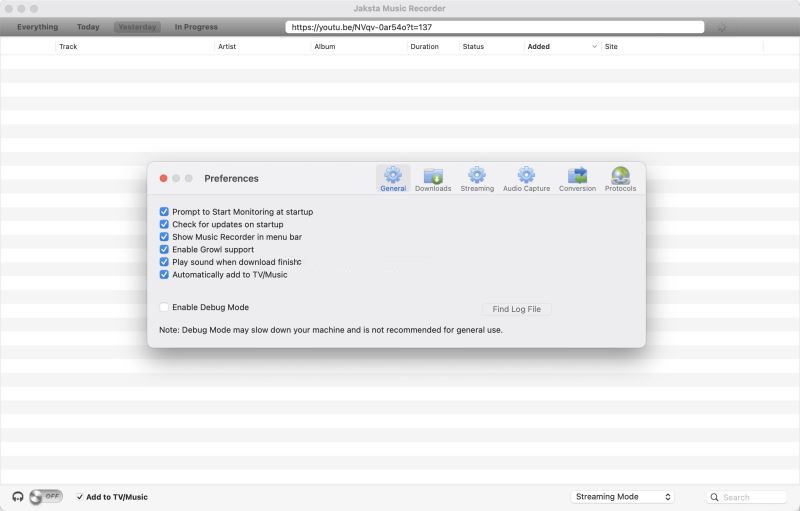800x511 pixels.
Task: Sort by the Artist column header
Action: [227, 46]
